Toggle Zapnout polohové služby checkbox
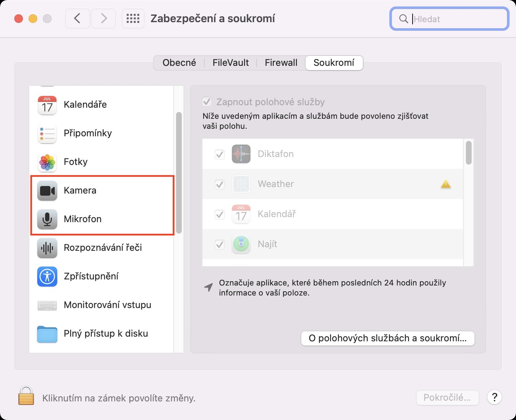Image resolution: width=516 pixels, height=420 pixels. (x=207, y=102)
